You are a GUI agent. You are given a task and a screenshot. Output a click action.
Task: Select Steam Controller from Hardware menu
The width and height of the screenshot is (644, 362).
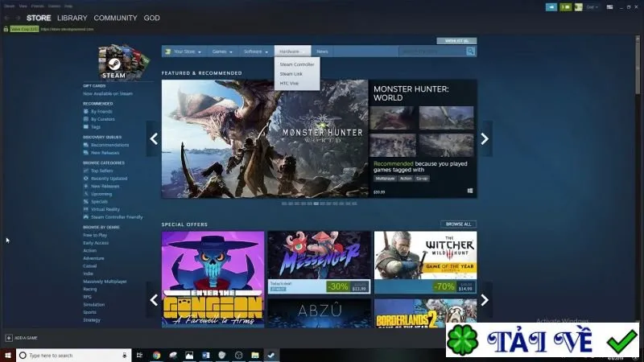coord(297,64)
